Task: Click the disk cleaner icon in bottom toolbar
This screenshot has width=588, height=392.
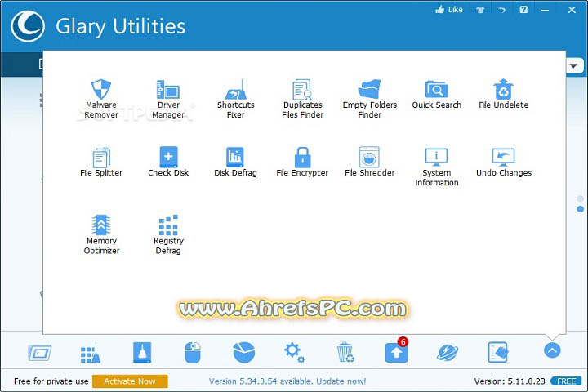Action: tap(142, 353)
